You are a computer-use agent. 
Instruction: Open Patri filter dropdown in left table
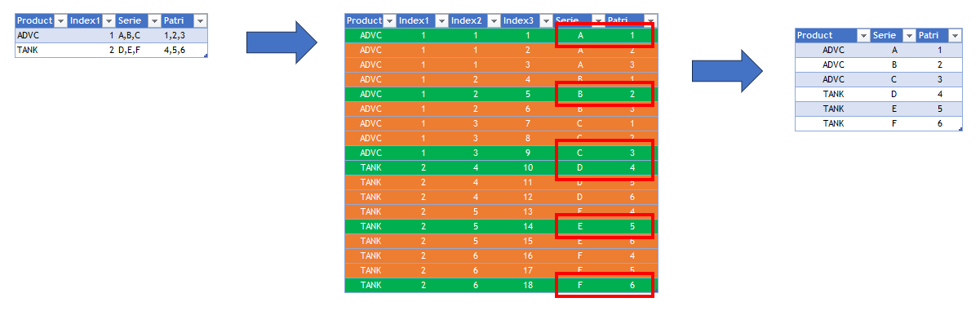(200, 20)
